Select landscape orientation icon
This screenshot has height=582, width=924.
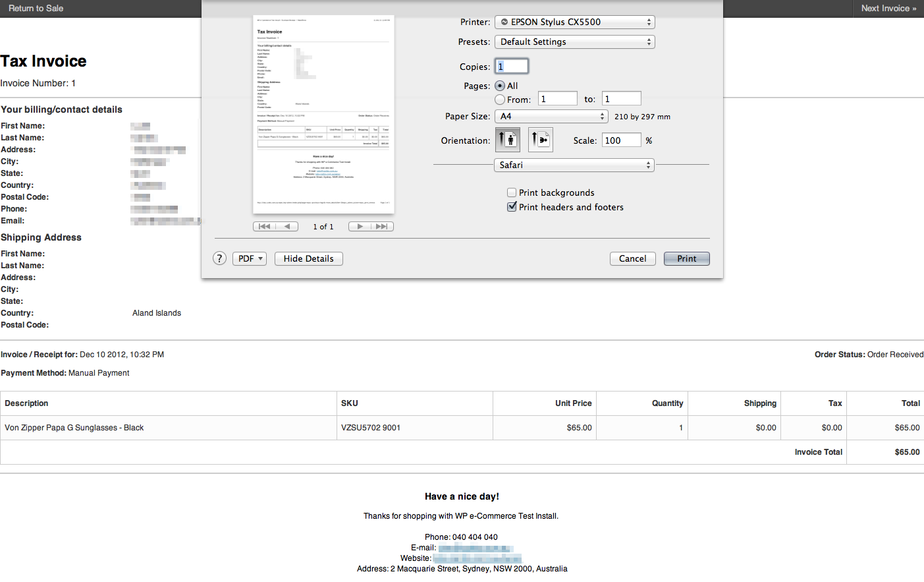pos(540,140)
